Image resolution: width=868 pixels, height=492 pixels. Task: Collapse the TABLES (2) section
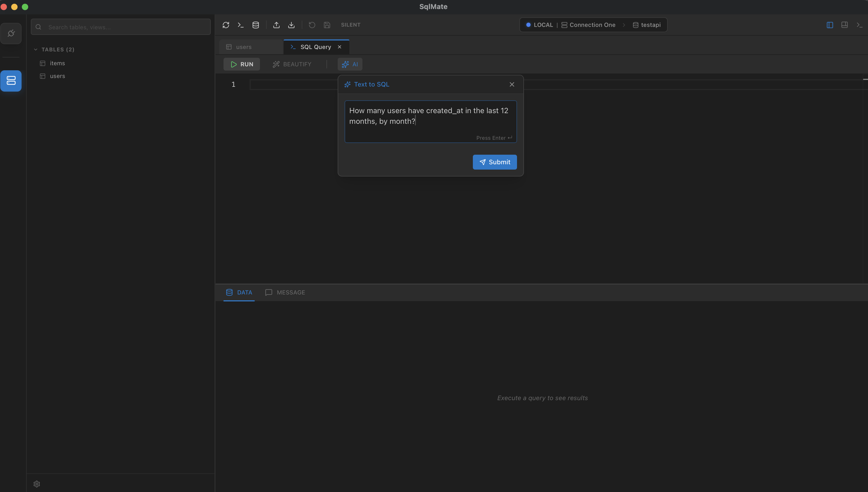[36, 49]
